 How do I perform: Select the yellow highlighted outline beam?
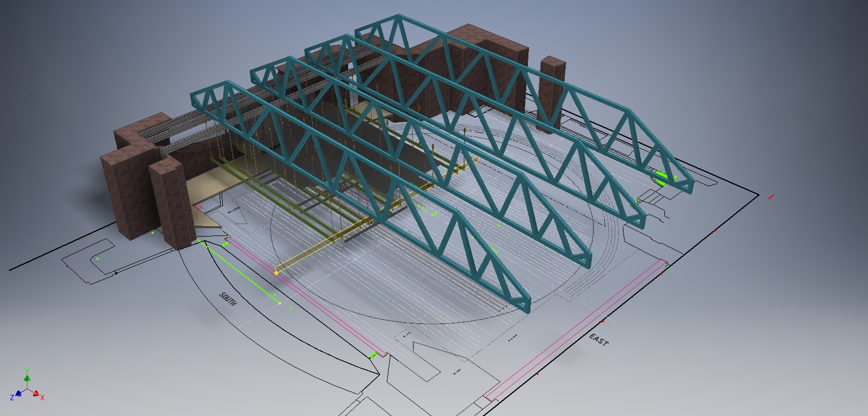coord(375,216)
